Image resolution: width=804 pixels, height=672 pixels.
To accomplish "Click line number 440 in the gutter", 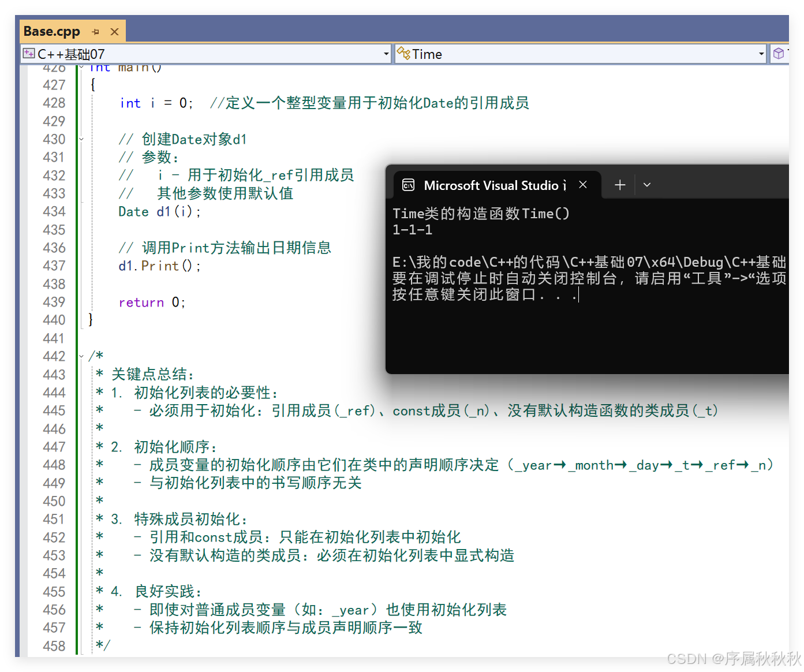I will [x=54, y=320].
